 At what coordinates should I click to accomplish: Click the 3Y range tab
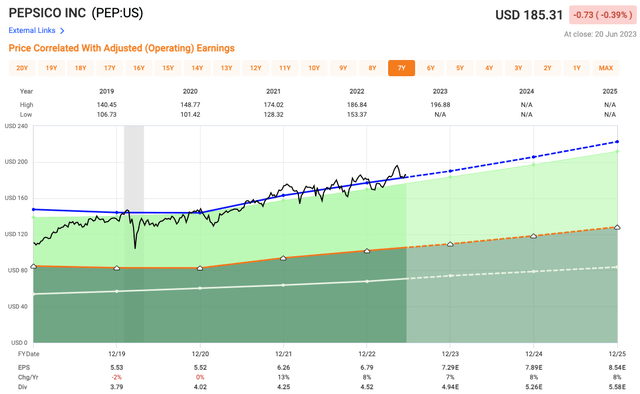[518, 68]
